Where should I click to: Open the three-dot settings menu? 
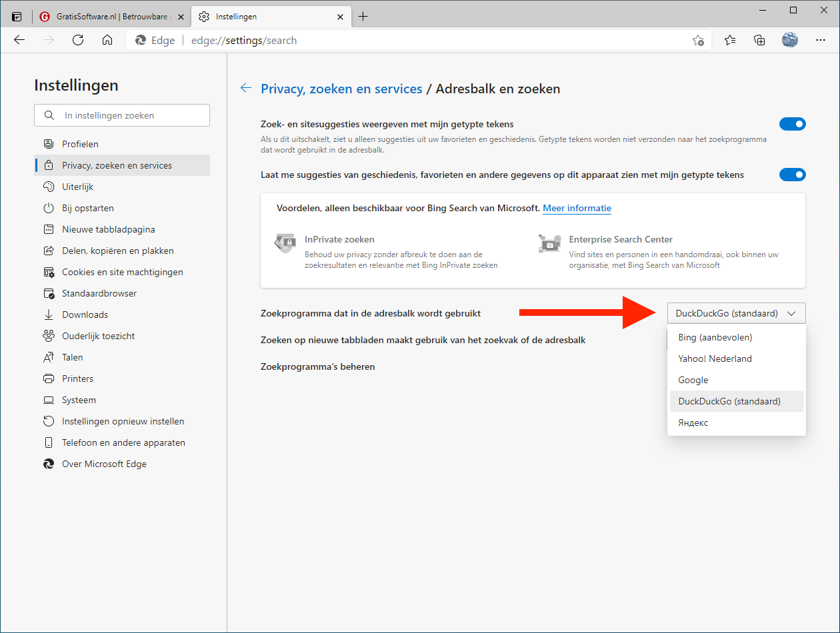821,40
